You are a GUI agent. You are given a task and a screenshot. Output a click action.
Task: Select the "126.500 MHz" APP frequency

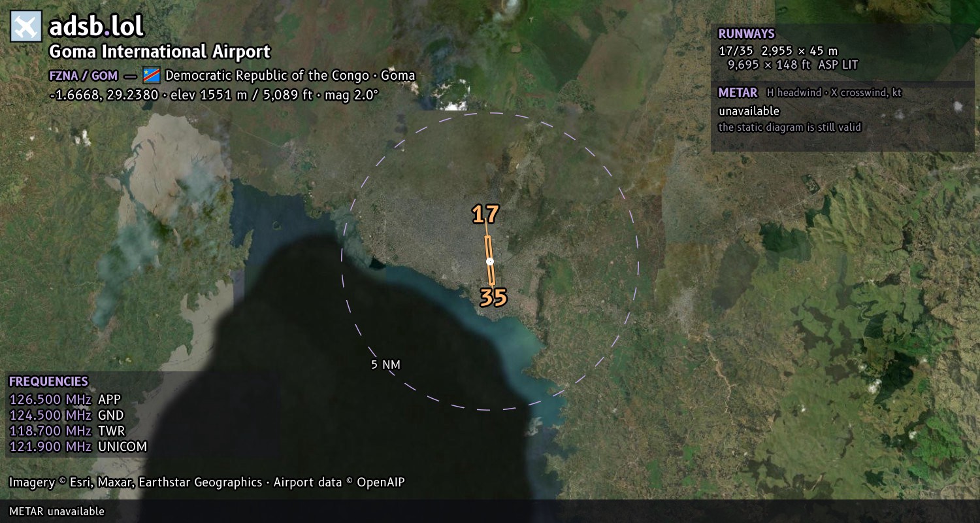(x=50, y=399)
